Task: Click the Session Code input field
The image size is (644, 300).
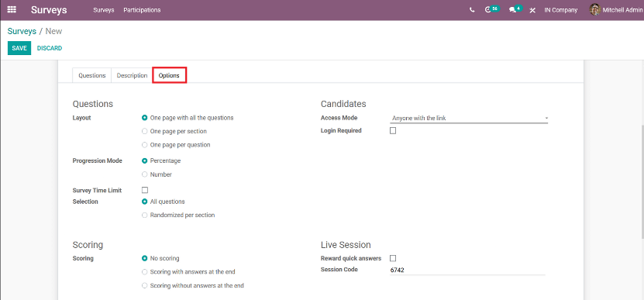Action: [467, 270]
